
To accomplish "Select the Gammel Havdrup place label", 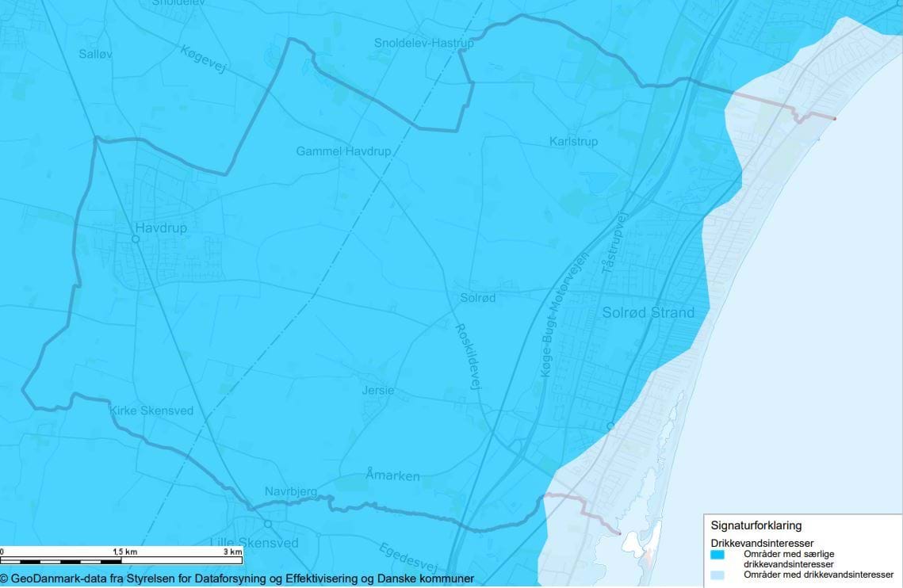I will tap(343, 151).
